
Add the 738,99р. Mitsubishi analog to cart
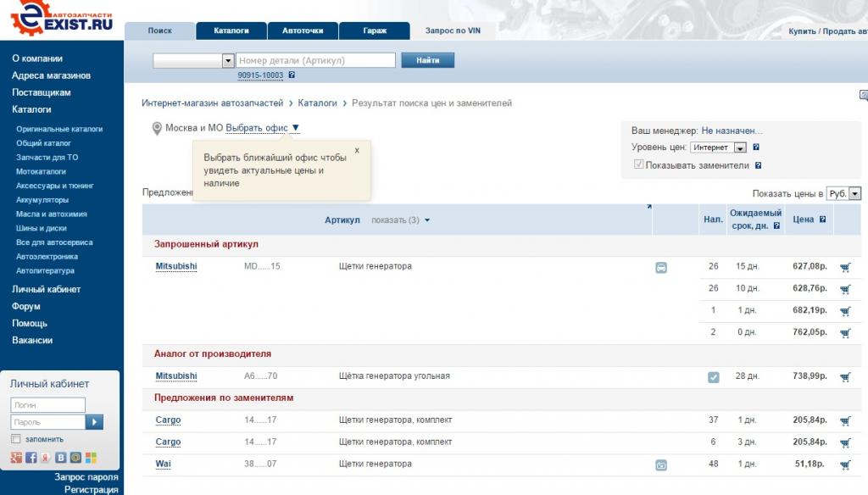845,376
